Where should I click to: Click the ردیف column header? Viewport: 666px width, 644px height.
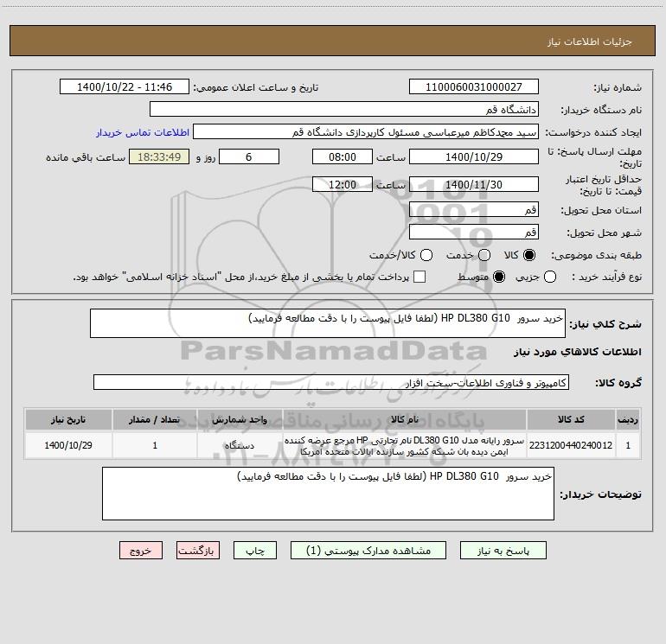tap(628, 419)
